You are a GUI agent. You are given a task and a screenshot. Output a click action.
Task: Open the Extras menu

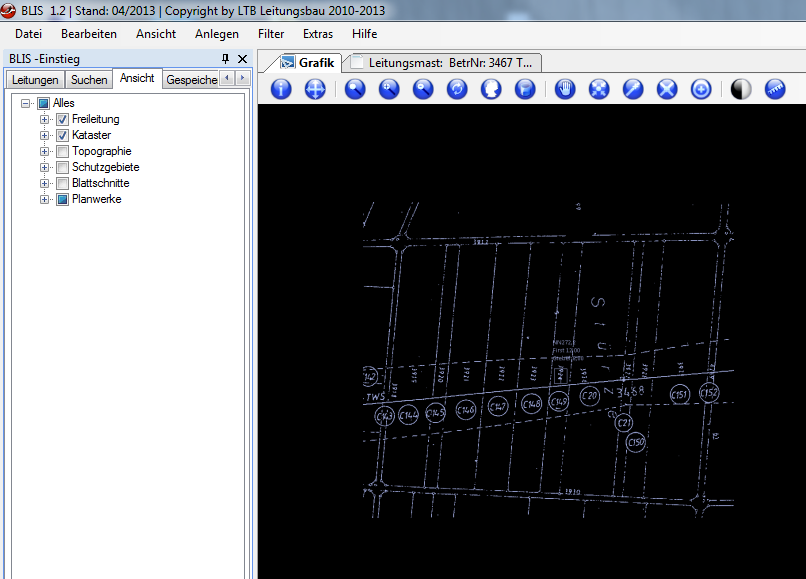point(318,34)
